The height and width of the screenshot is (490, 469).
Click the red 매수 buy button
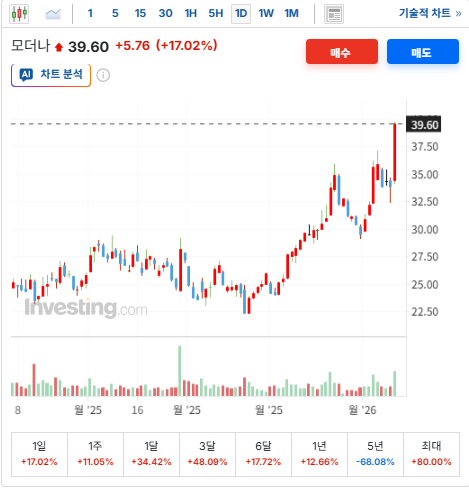pos(342,52)
